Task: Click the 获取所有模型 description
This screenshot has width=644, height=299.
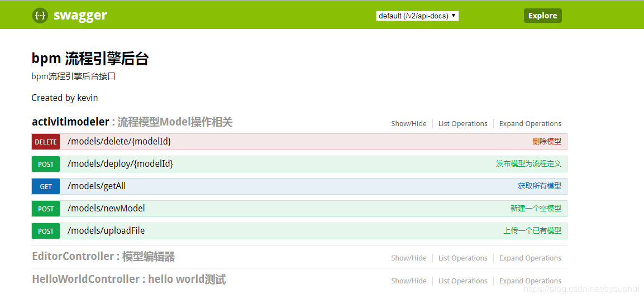Action: [539, 186]
